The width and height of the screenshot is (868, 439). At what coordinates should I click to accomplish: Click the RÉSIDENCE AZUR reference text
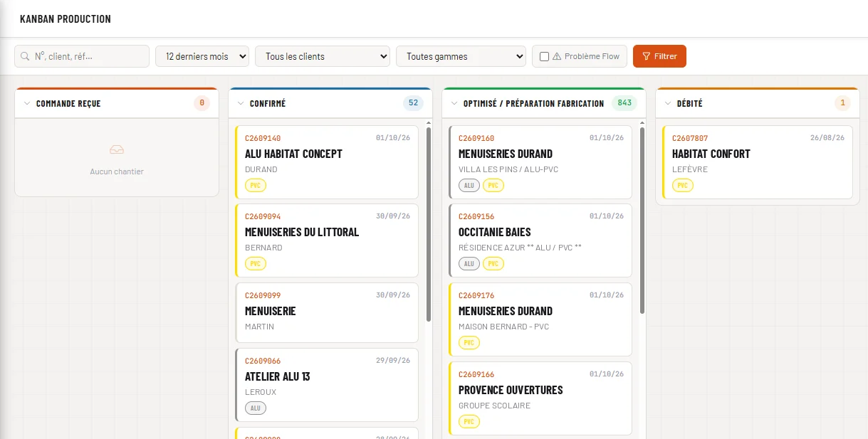521,248
